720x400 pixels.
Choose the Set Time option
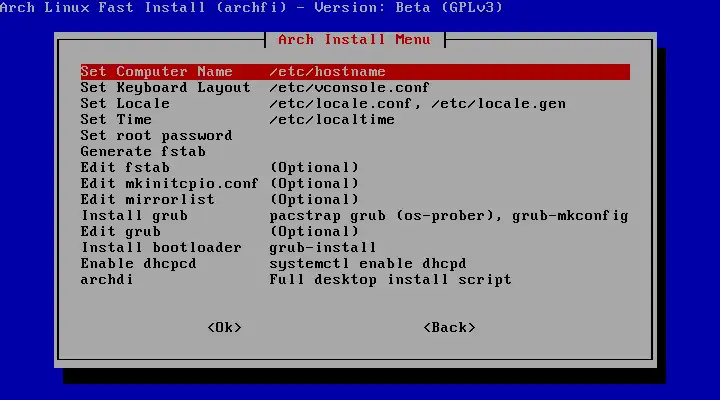pos(355,120)
